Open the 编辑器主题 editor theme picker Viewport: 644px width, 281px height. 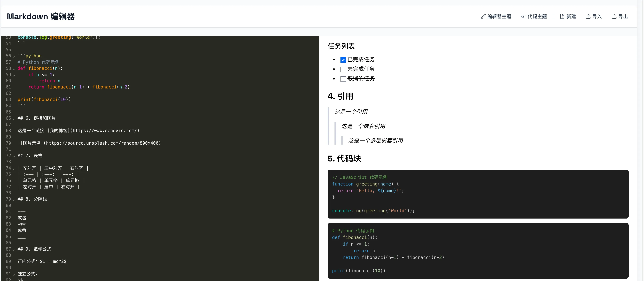click(x=496, y=17)
